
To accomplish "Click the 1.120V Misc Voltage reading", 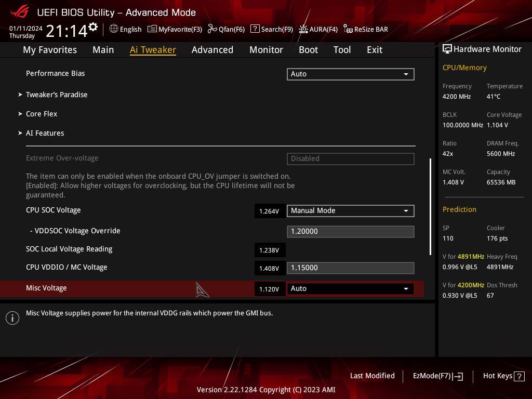I will 270,289.
